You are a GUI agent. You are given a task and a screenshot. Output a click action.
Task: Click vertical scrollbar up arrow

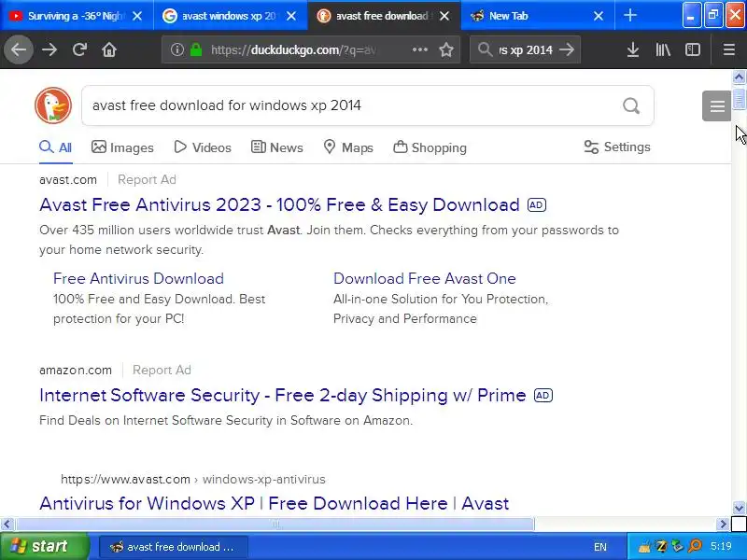coord(739,77)
